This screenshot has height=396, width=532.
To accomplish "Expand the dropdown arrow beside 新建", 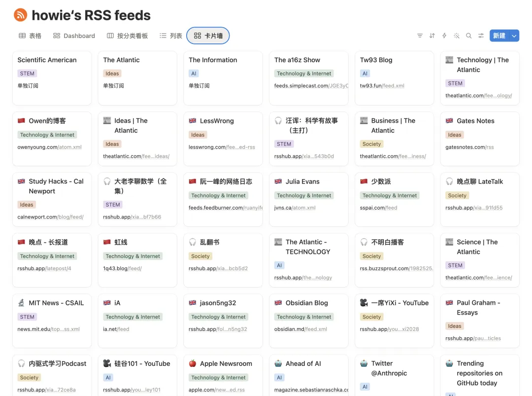I will pyautogui.click(x=514, y=36).
